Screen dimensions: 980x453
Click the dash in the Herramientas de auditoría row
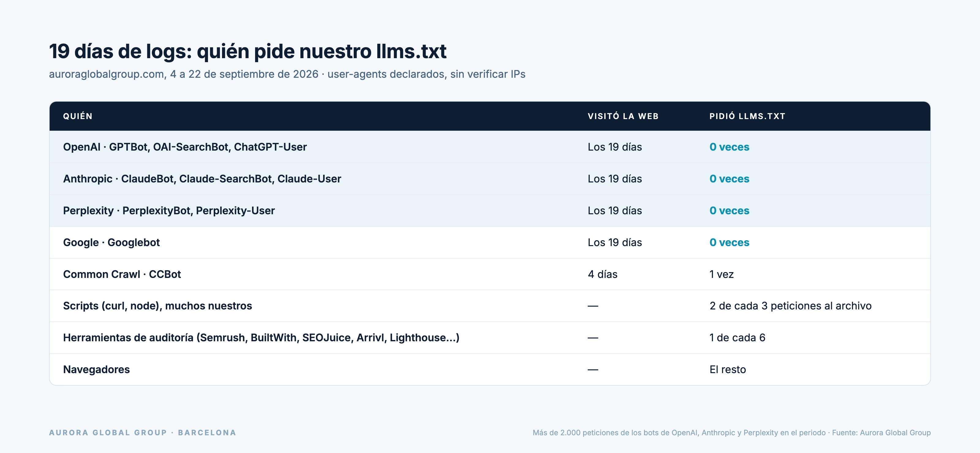click(593, 338)
